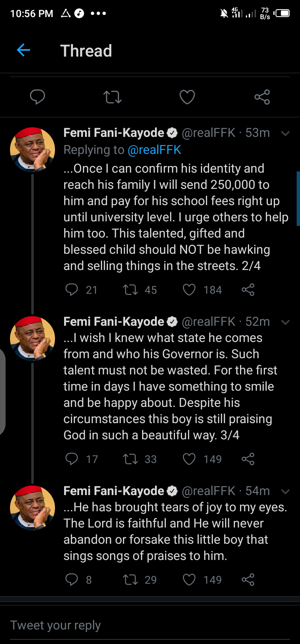This screenshot has width=300, height=644.
Task: Open Femi Fani-Kayode's name on the first tweet
Action: tap(114, 133)
